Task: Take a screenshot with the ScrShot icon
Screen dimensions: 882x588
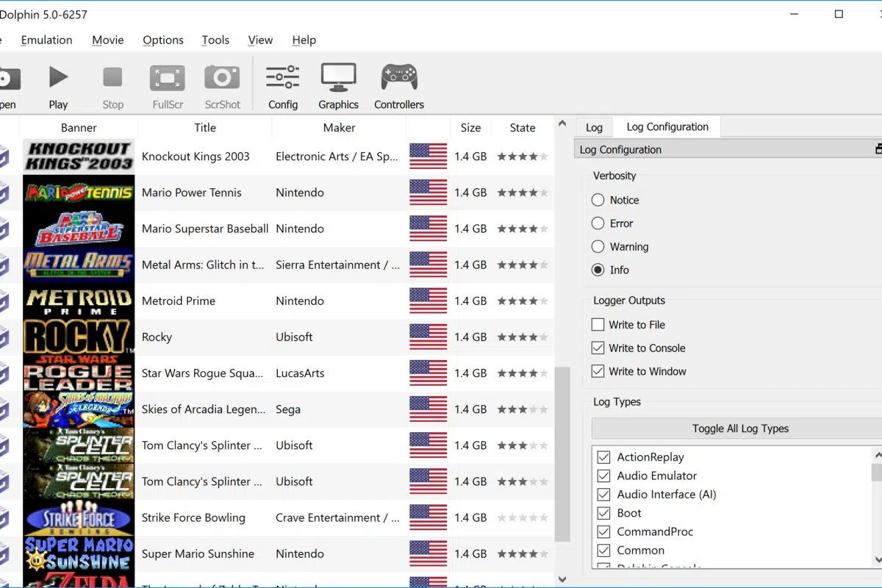Action: [222, 87]
